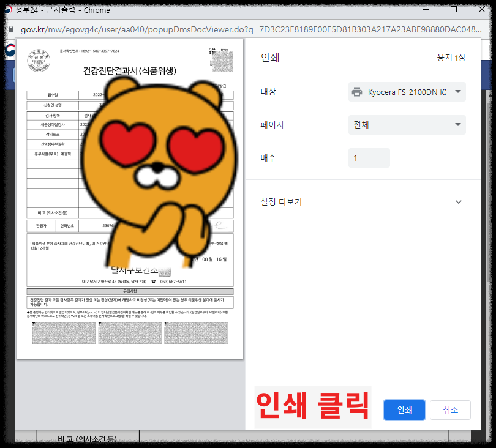496x448 pixels.
Task: Click the 정부24 logo icon in the title bar
Action: pos(7,10)
